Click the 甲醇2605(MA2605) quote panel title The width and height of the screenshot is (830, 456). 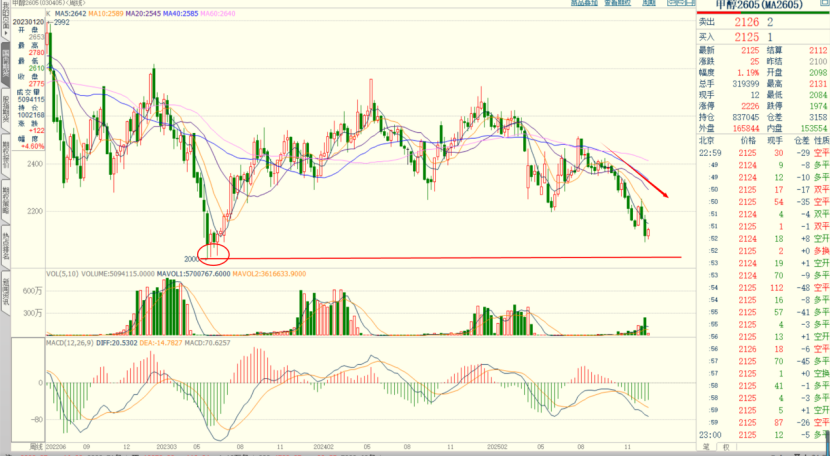click(759, 5)
